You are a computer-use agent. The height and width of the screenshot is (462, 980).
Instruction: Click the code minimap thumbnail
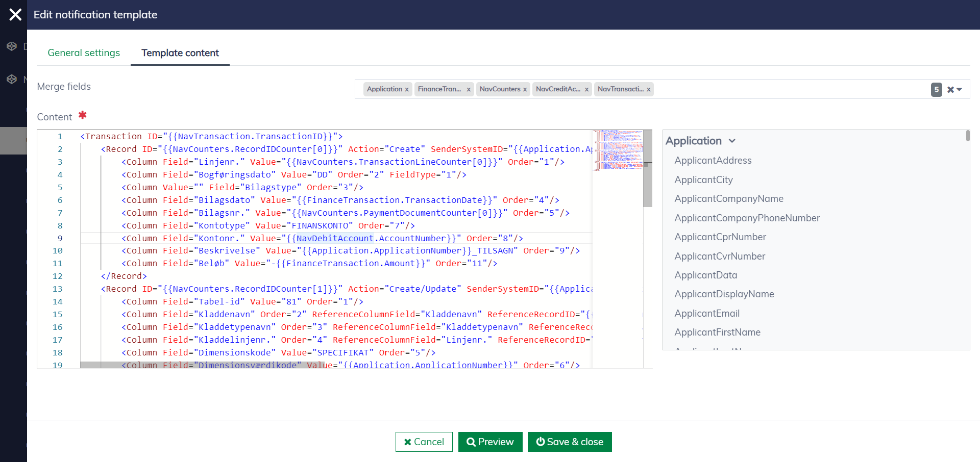point(618,150)
